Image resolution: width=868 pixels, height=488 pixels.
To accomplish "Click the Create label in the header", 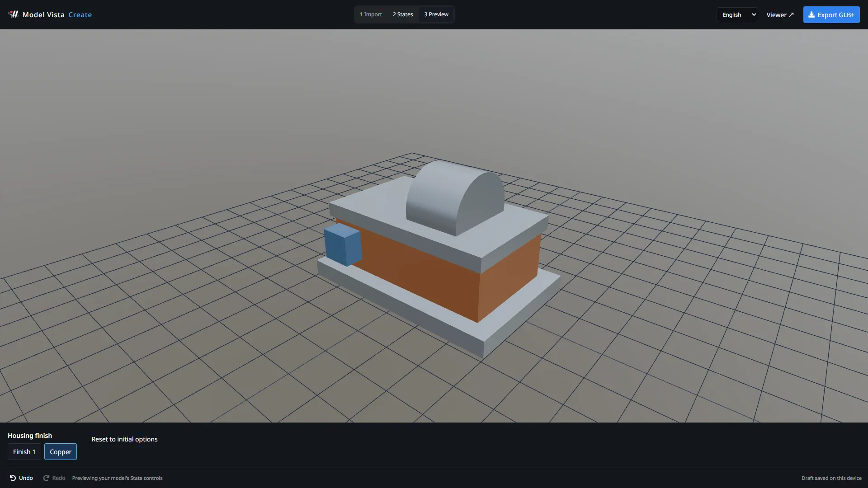I will tap(80, 14).
